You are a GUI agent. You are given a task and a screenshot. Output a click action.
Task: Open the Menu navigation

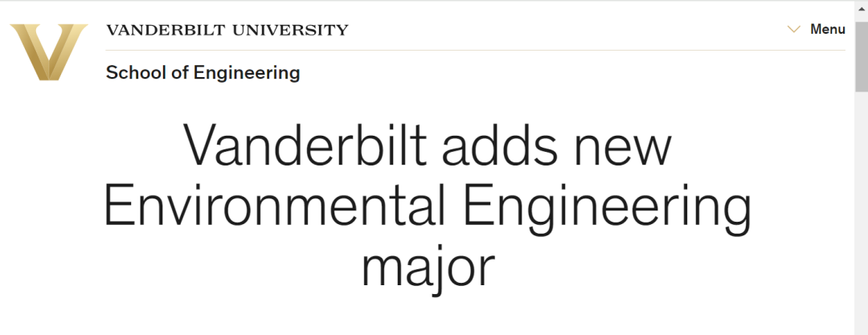point(828,30)
